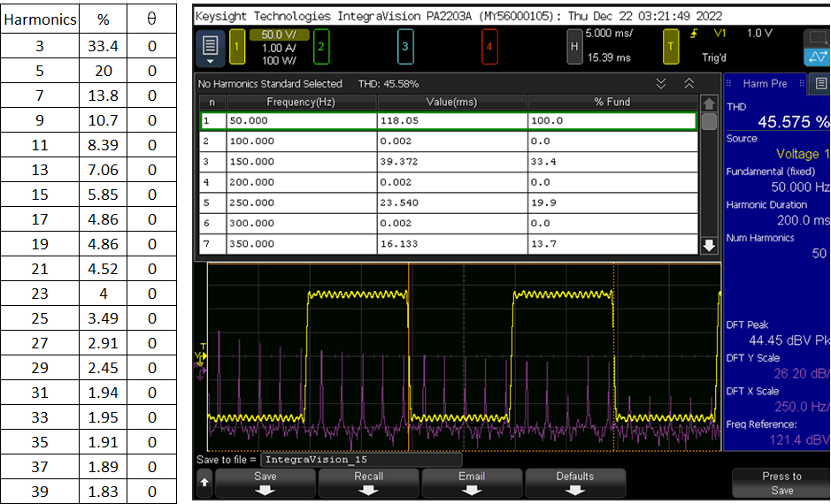Click the harmonics table scrollbar thumb
831x504 pixels.
point(709,121)
